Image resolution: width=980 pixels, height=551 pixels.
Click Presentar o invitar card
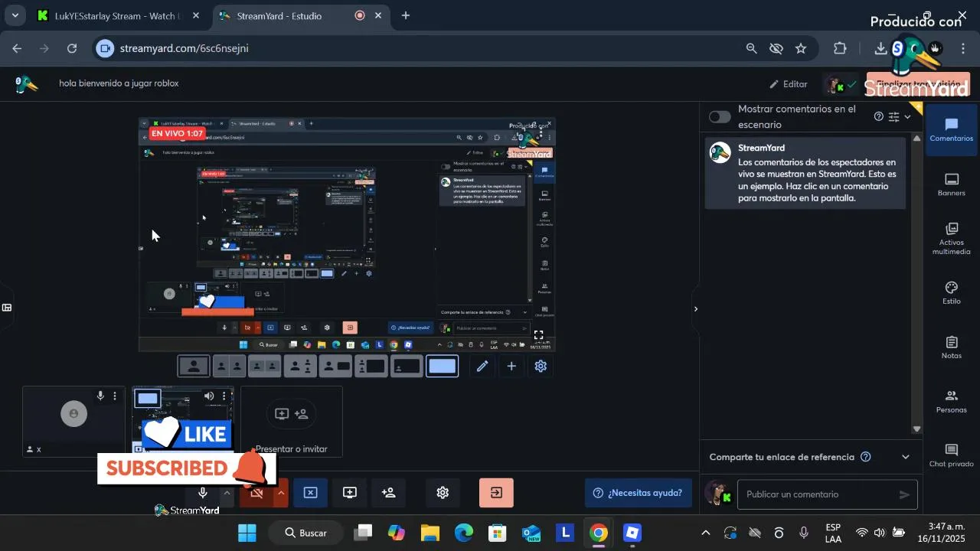[292, 422]
